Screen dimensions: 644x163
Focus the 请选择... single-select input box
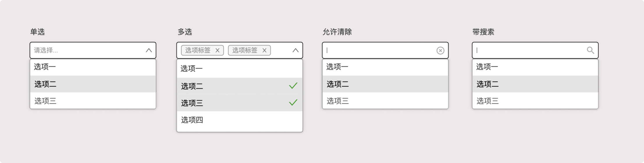[87, 50]
